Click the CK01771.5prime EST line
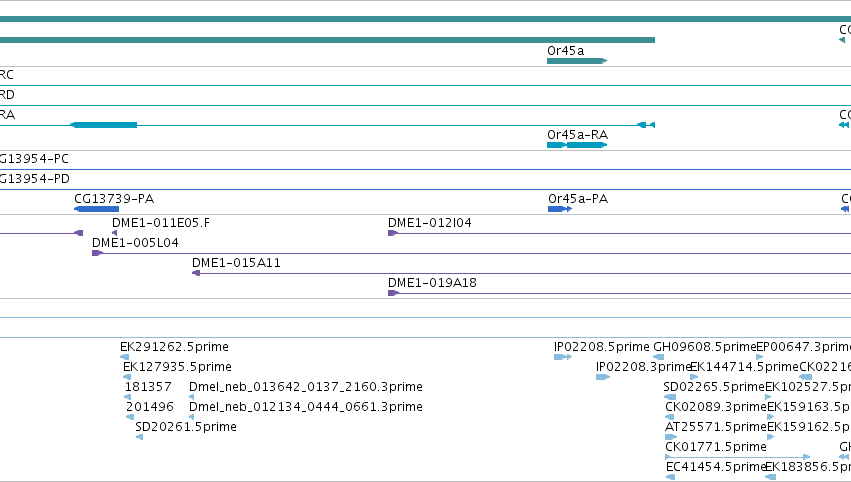Viewport: 851px width, 482px height. coord(738,457)
